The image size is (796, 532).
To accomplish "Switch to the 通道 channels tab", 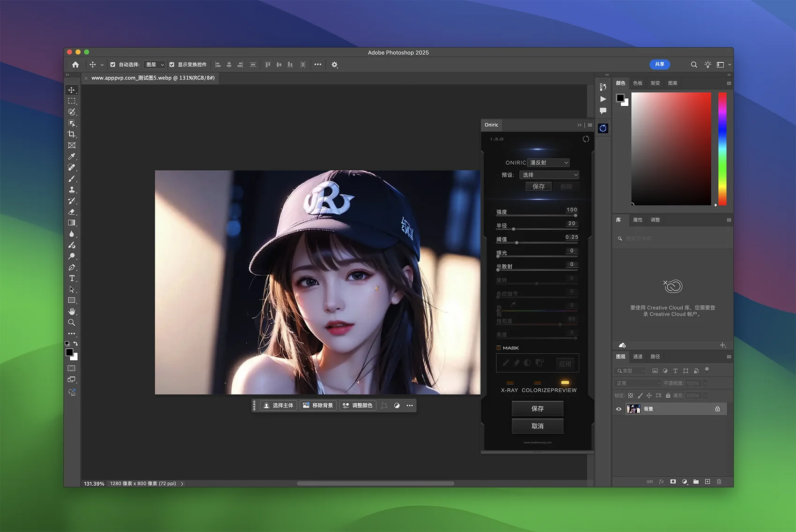I will (638, 357).
